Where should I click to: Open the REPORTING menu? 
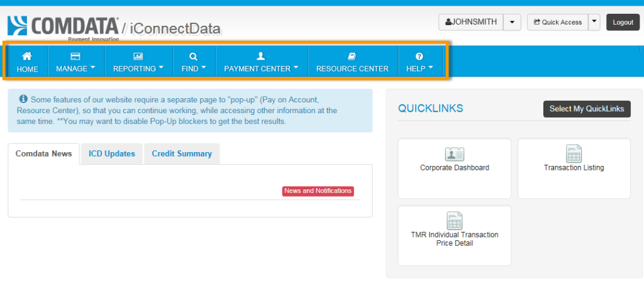pyautogui.click(x=139, y=61)
